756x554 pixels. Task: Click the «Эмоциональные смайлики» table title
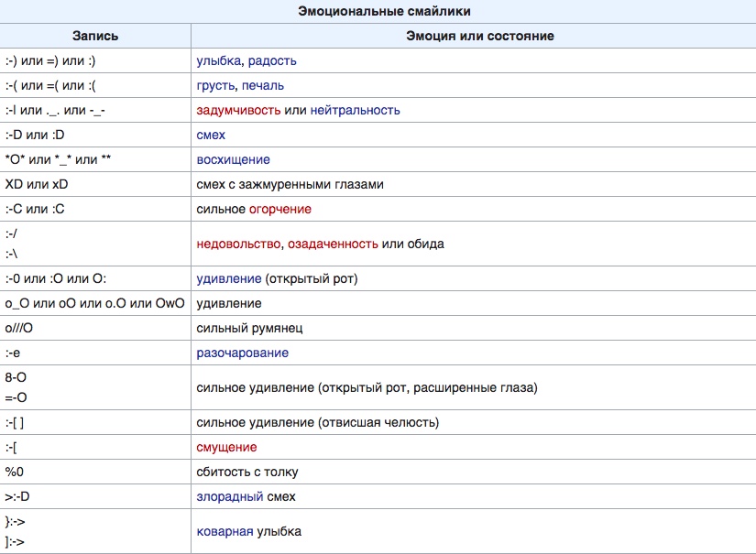coord(378,12)
